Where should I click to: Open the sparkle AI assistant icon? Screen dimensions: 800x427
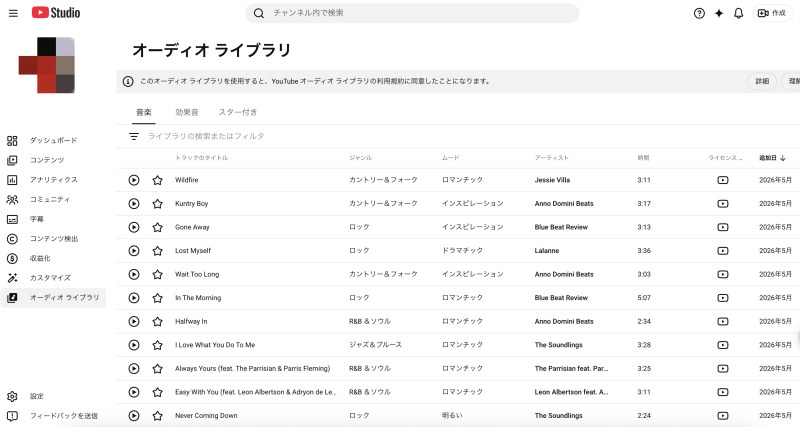[719, 13]
